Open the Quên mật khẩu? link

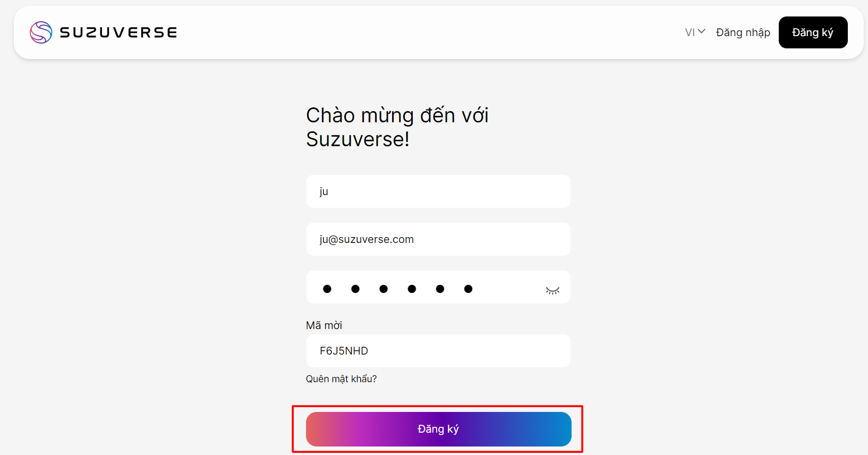341,379
